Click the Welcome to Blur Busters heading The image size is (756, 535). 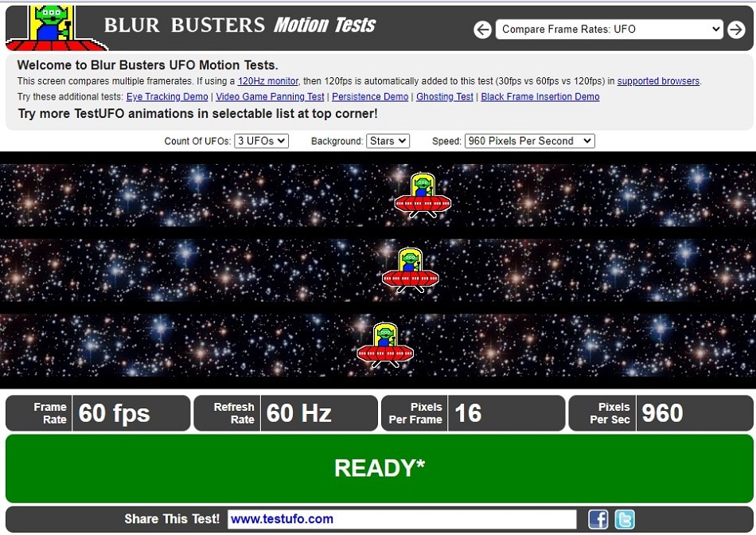147,65
